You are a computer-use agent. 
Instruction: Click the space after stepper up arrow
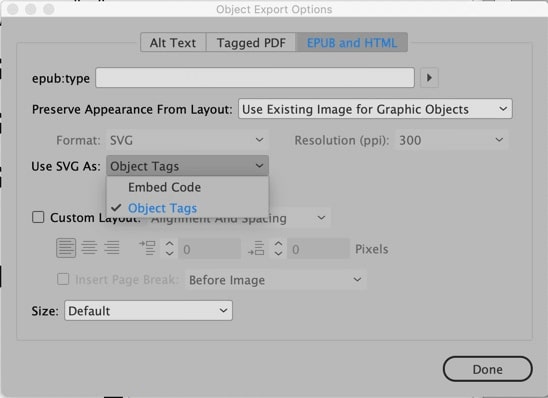278,244
